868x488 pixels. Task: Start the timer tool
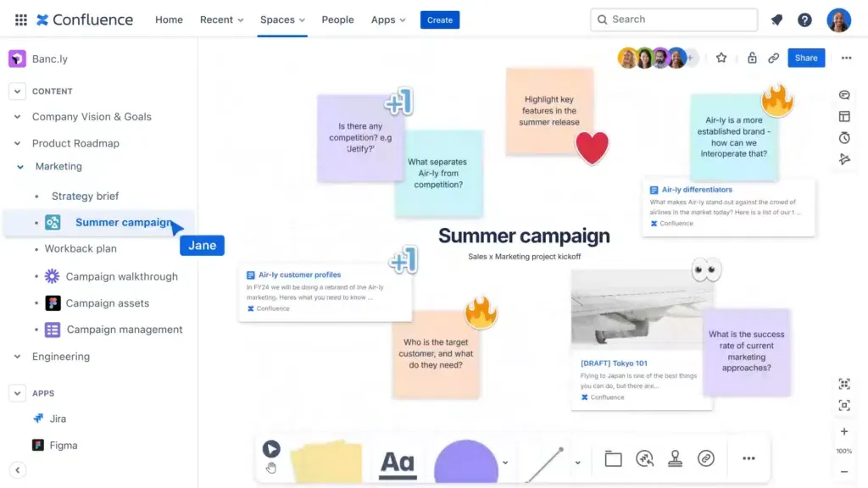pos(844,137)
